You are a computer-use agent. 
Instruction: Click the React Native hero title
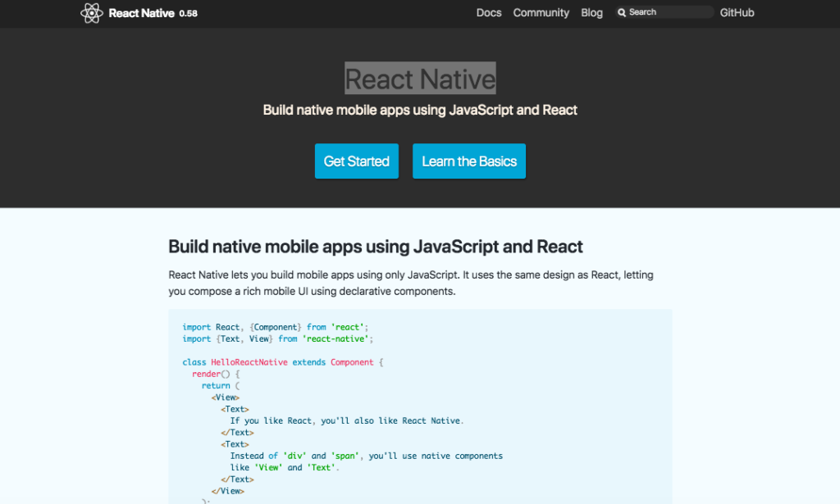[420, 78]
